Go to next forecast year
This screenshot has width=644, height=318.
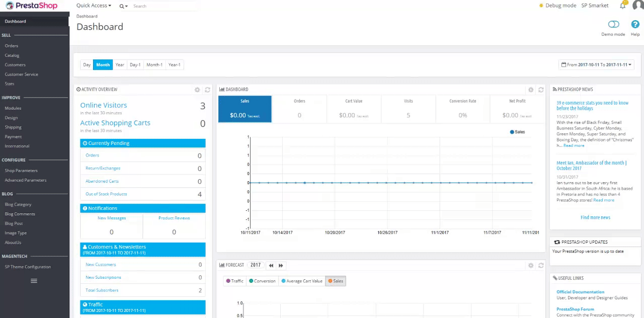[x=281, y=265]
